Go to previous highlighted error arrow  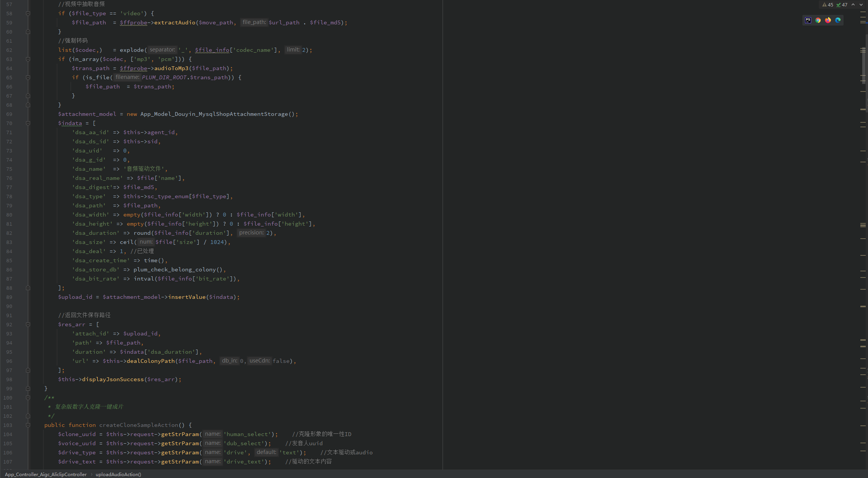click(x=853, y=5)
